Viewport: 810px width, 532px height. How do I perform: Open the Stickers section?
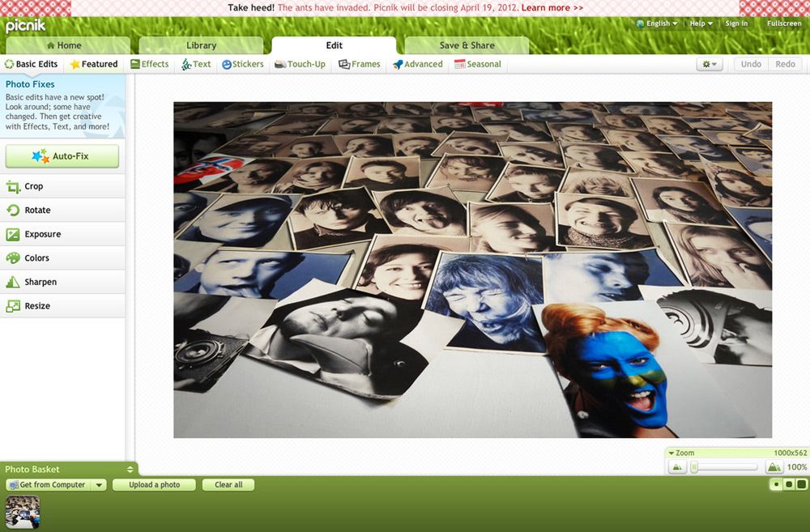pyautogui.click(x=243, y=64)
